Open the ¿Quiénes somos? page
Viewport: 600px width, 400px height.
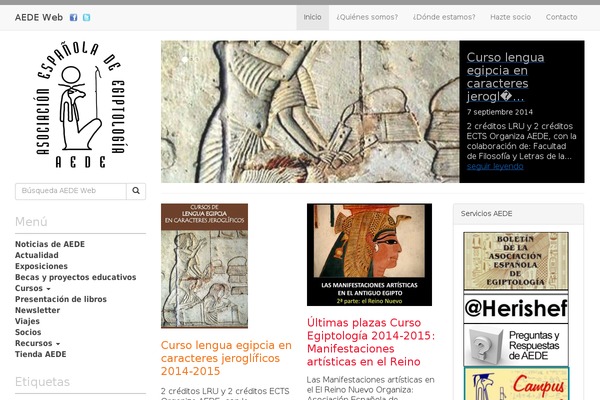tap(367, 17)
